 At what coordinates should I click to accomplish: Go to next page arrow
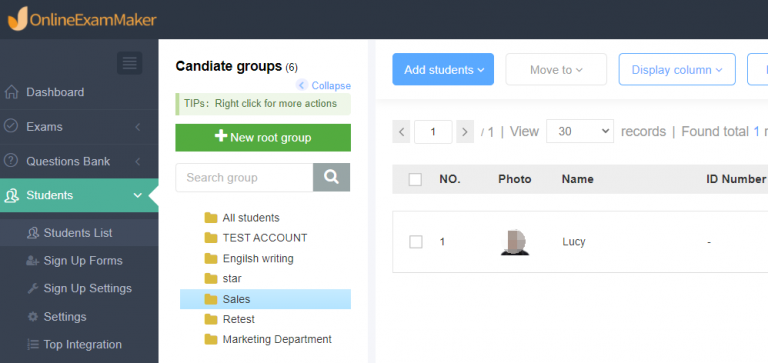click(465, 131)
